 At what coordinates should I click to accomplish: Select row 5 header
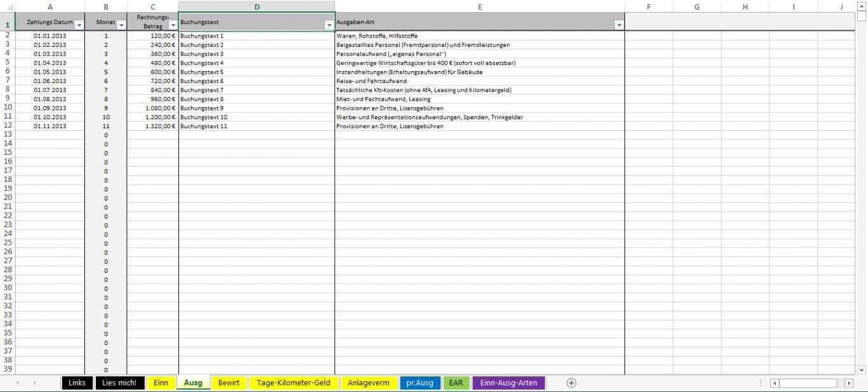(x=8, y=62)
